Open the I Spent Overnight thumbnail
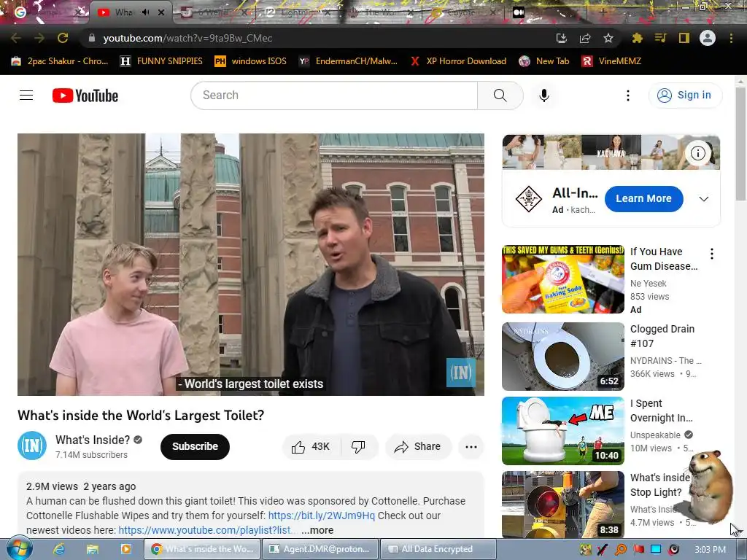The width and height of the screenshot is (747, 560). [562, 430]
